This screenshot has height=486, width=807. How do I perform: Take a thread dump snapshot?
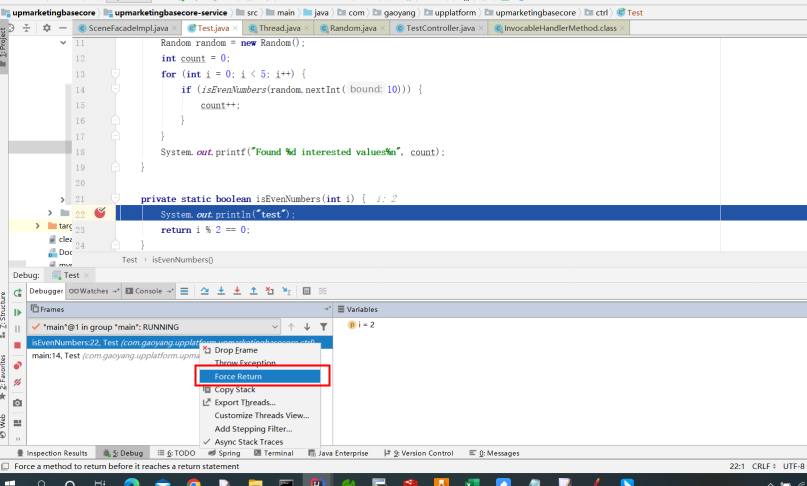(17, 403)
